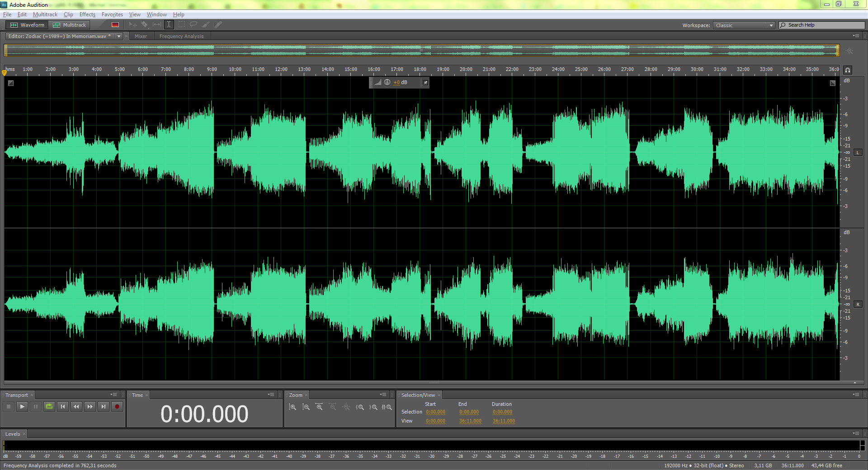Viewport: 868px width, 470px height.
Task: Switch to the Frequency Analysis tab
Action: [x=181, y=36]
